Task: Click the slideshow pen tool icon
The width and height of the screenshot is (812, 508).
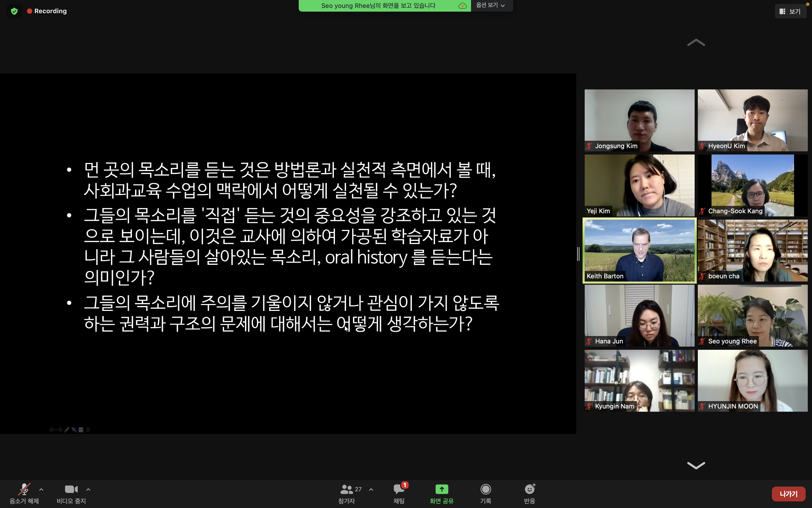Action: click(66, 429)
